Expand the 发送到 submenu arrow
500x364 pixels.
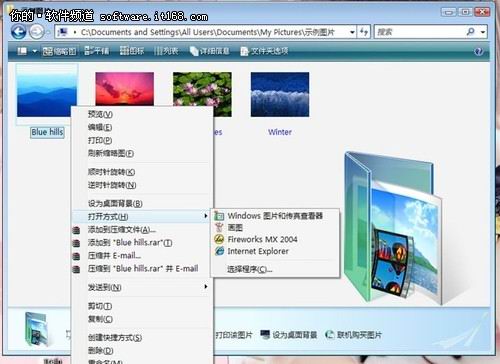[x=206, y=287]
